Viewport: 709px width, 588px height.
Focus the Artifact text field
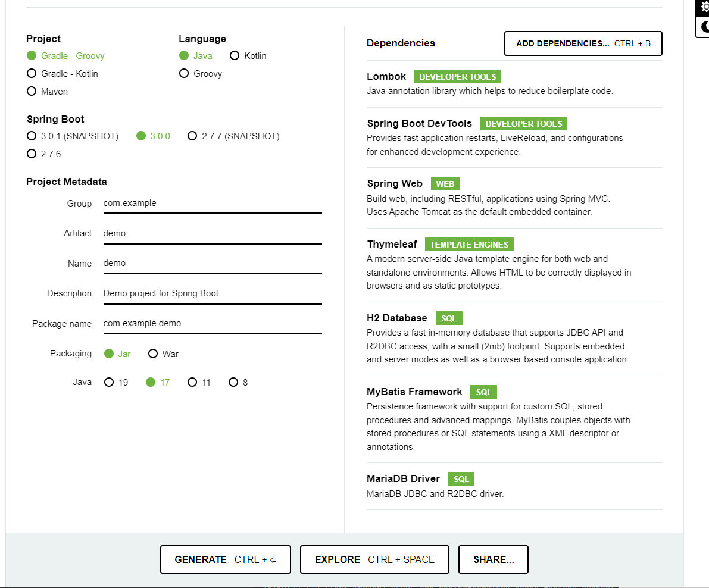[213, 234]
